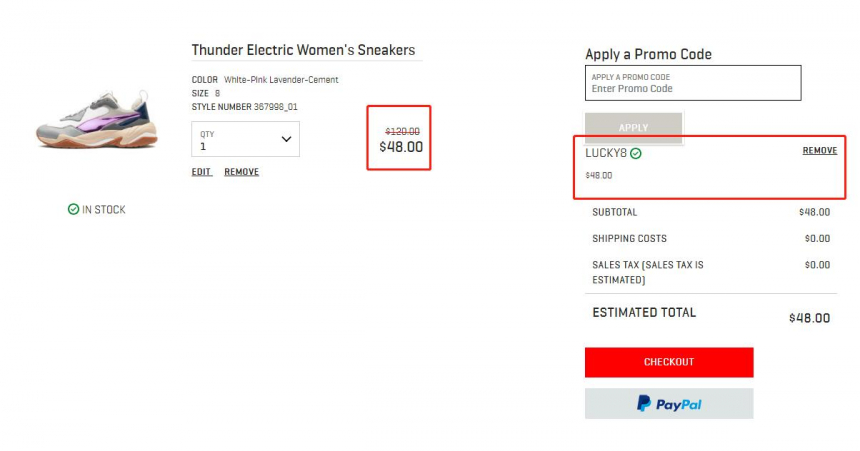Click the Sales Tax estimated label
This screenshot has width=860, height=451.
point(648,272)
